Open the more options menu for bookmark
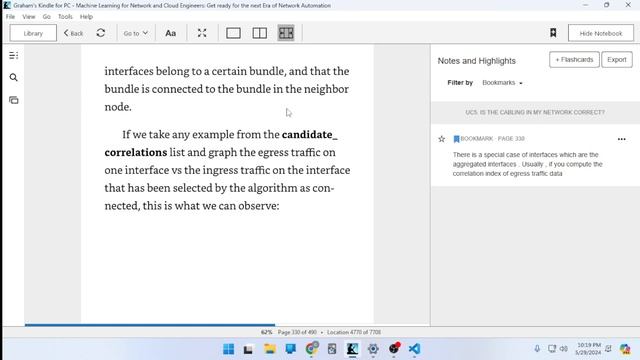This screenshot has width=640, height=360. 622,139
